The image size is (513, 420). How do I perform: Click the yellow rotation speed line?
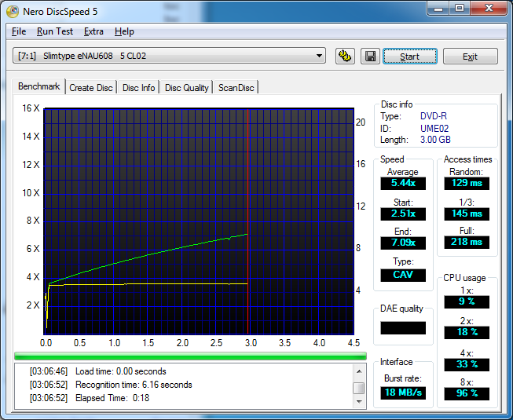[147, 284]
